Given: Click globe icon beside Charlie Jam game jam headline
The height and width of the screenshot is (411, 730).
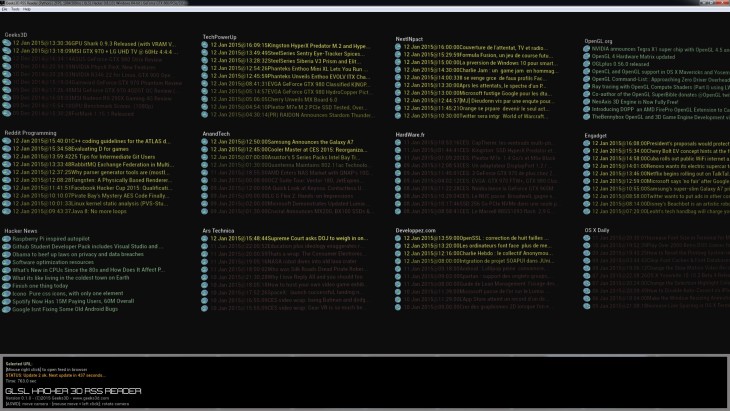Looking at the screenshot, I should [x=398, y=70].
